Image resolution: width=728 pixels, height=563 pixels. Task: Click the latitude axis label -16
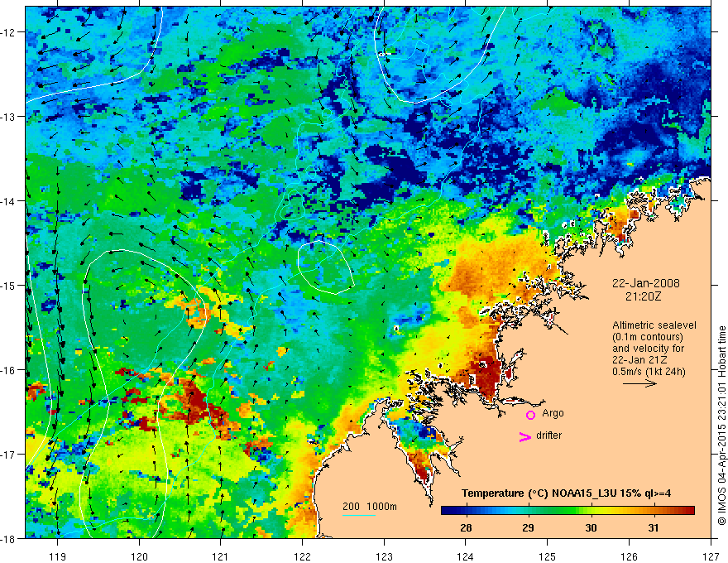pos(8,370)
